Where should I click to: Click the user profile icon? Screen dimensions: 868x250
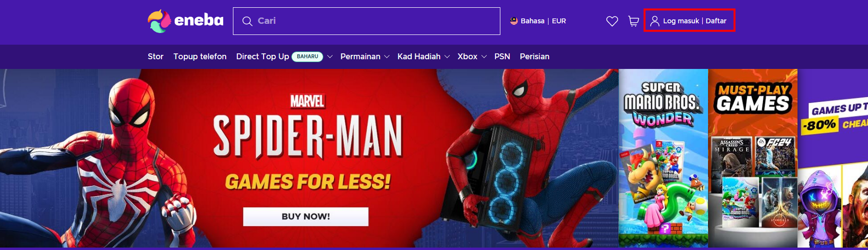(655, 21)
